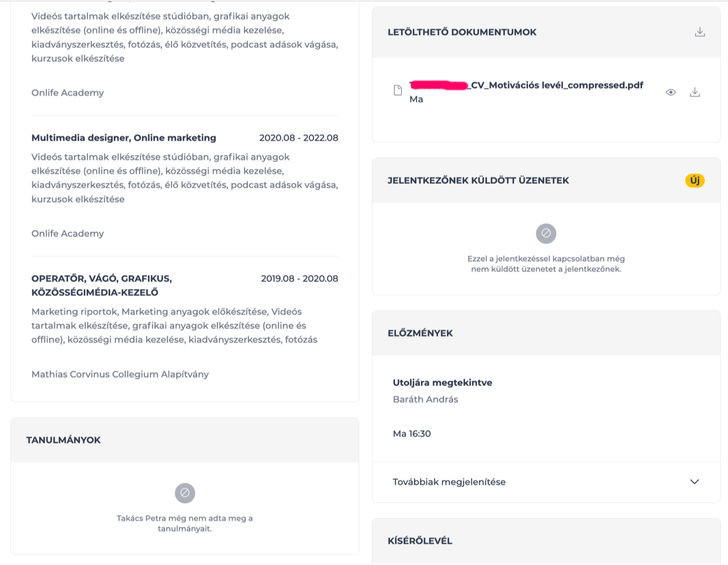Click the empty messages placeholder icon

(x=546, y=234)
